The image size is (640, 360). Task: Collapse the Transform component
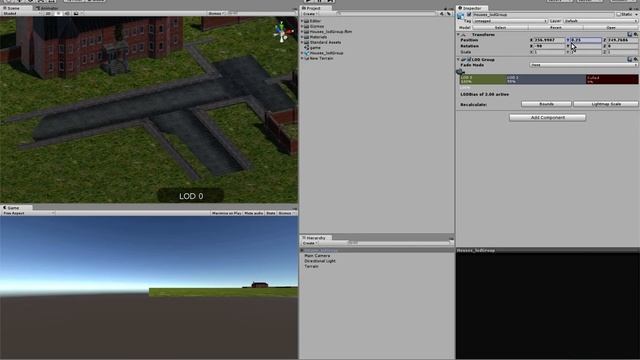(x=458, y=35)
